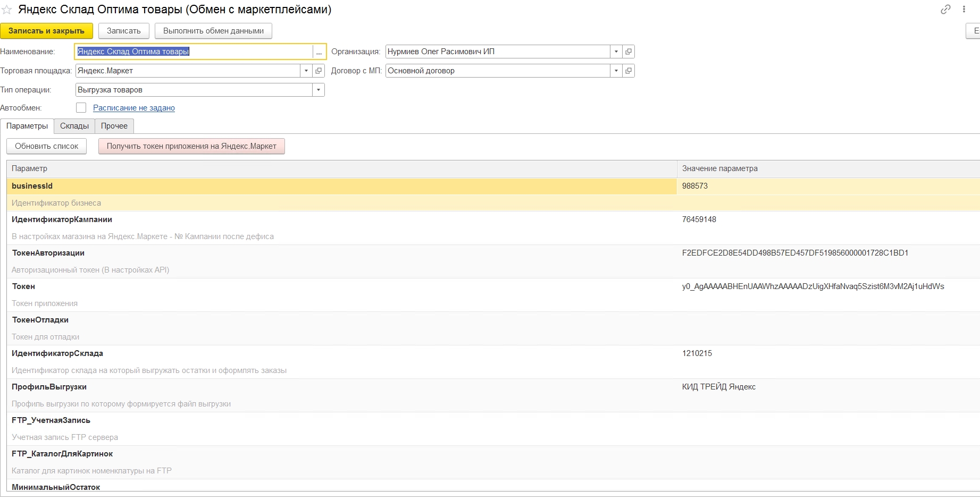The image size is (980, 500).
Task: Open the Тип операции dropdown
Action: (318, 90)
